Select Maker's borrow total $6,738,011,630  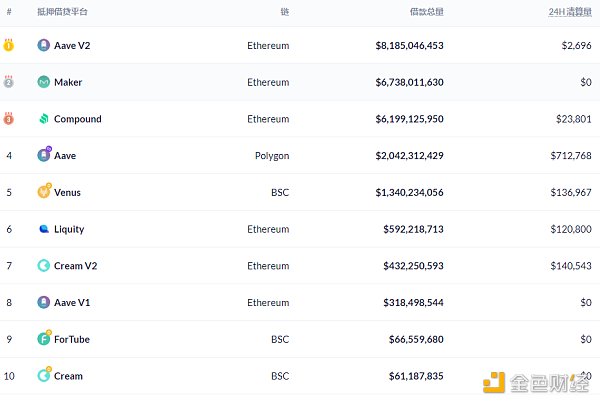coord(423,82)
